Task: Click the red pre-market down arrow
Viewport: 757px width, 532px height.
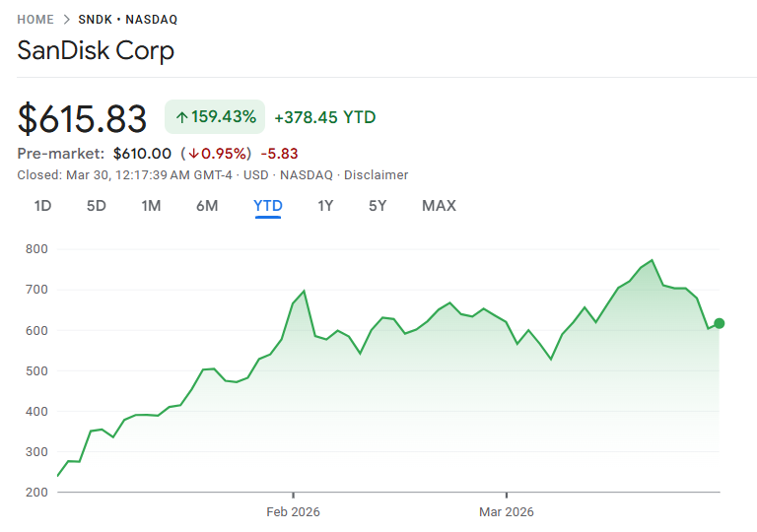Action: pyautogui.click(x=194, y=154)
